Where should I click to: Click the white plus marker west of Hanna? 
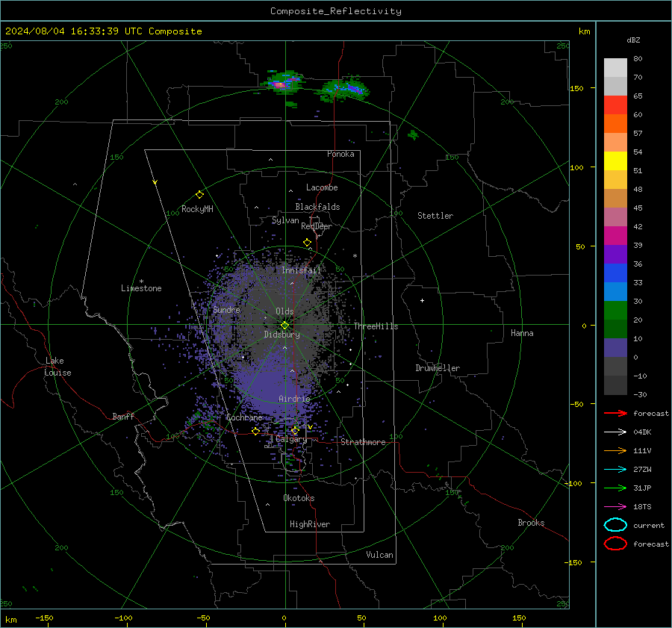coord(422,300)
